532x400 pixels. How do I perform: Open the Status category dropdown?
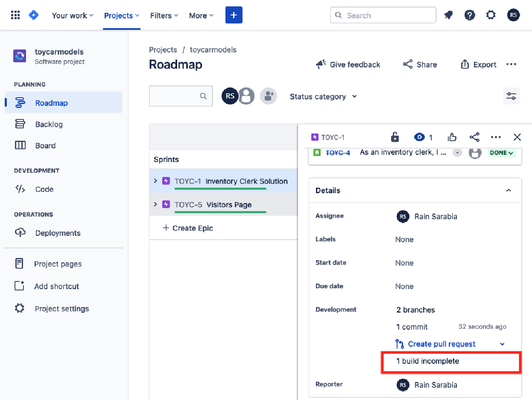pyautogui.click(x=323, y=96)
